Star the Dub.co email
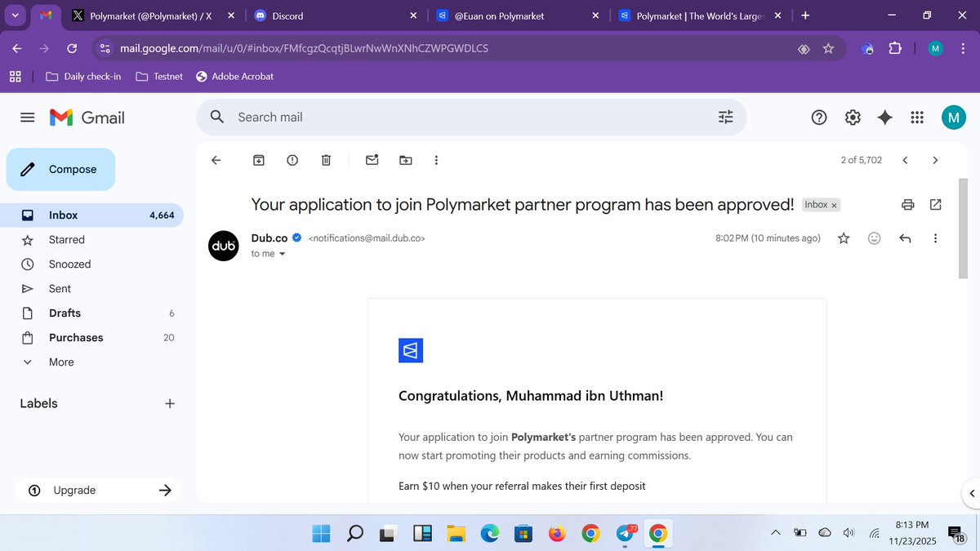 tap(844, 238)
